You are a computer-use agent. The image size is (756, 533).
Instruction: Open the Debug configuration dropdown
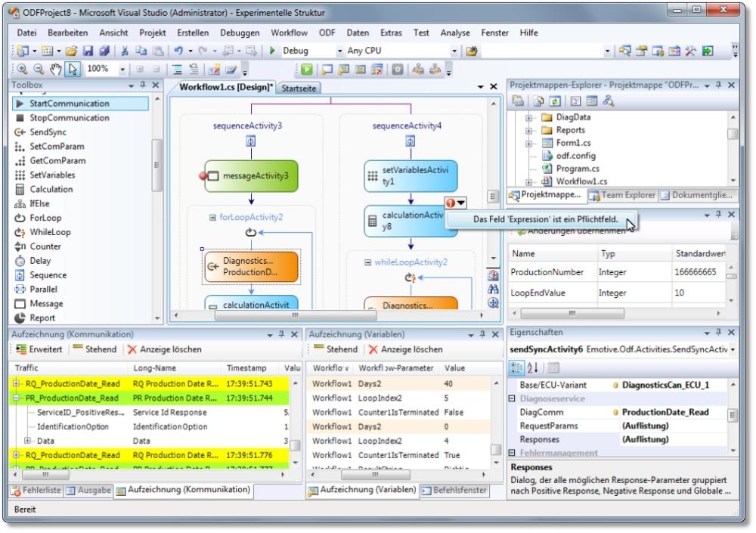point(340,51)
